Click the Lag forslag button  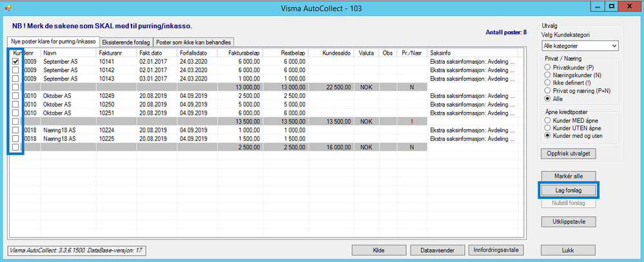click(569, 190)
